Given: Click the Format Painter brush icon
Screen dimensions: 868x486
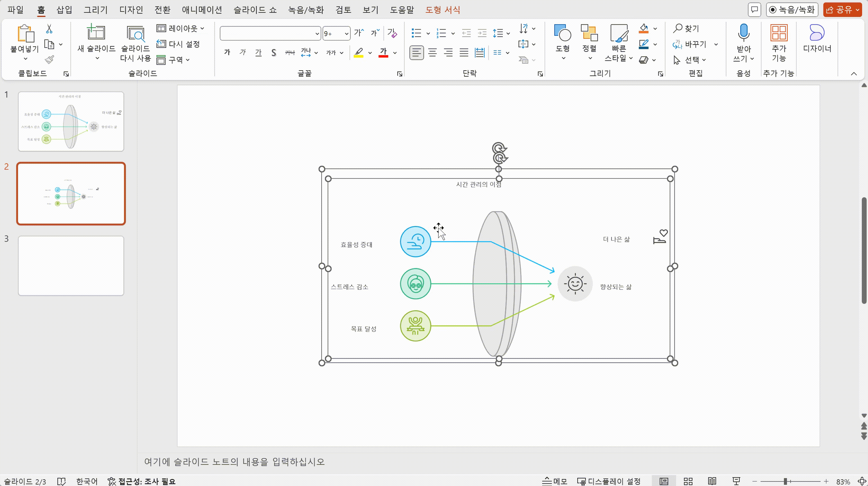Looking at the screenshot, I should (49, 60).
